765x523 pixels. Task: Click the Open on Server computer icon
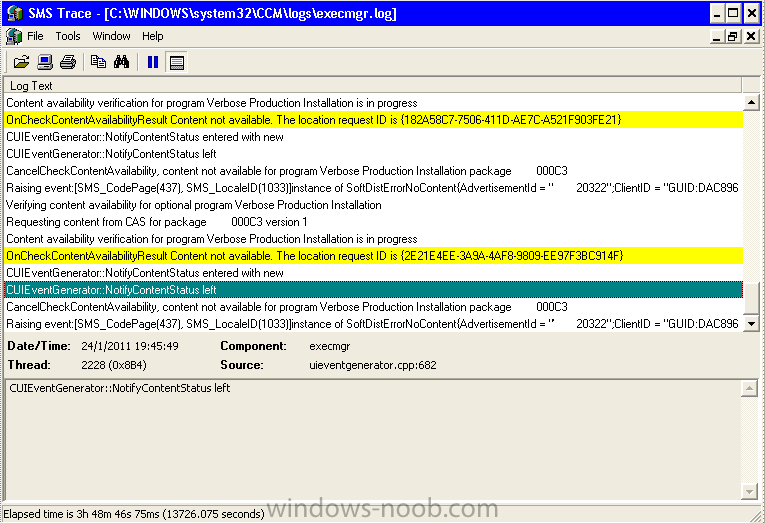pos(45,62)
